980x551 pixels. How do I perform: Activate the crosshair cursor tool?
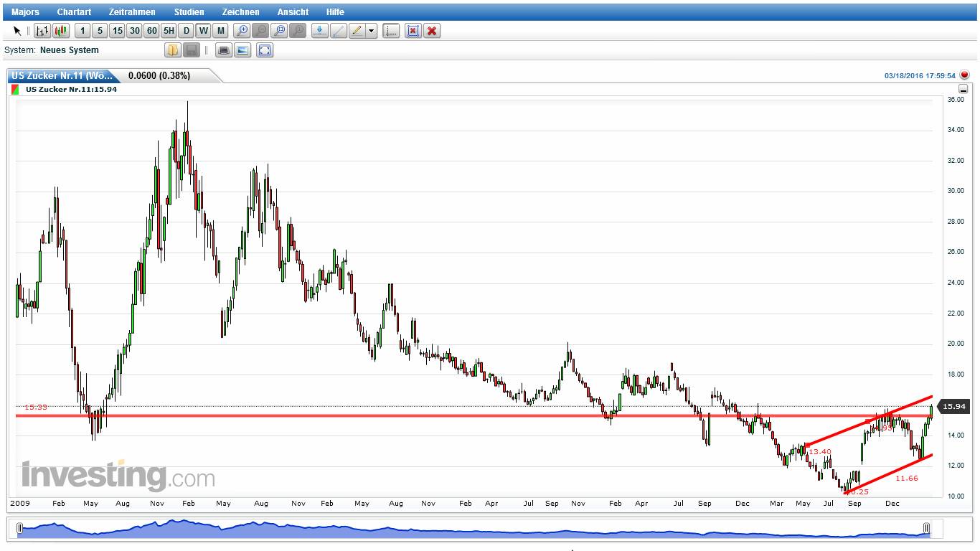click(x=391, y=31)
